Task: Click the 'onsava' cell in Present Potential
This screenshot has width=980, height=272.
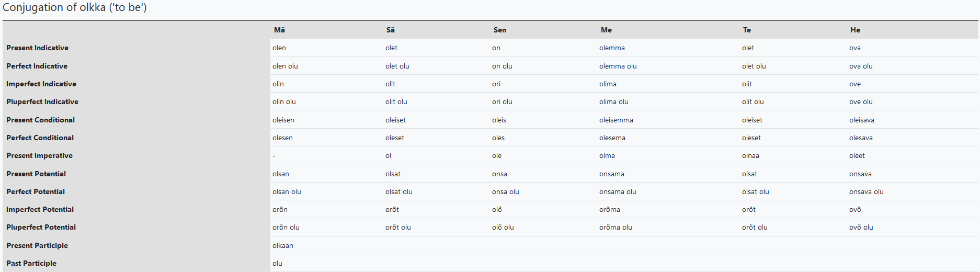Action: tap(860, 174)
